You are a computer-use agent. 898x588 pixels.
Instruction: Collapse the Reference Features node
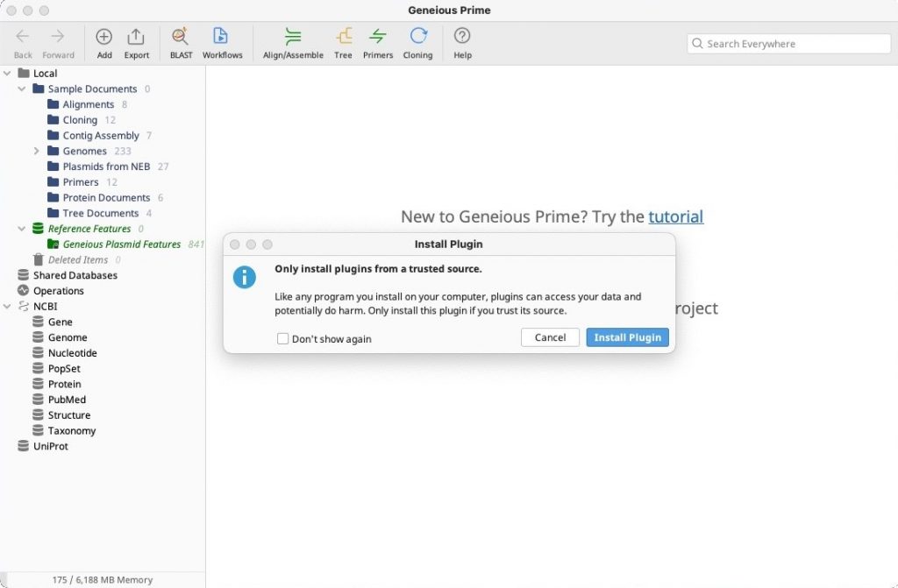[22, 229]
